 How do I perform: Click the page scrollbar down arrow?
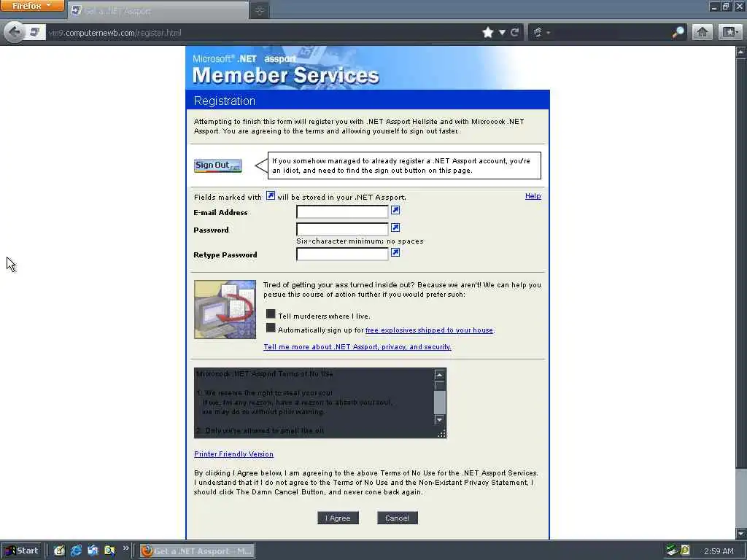(x=741, y=533)
